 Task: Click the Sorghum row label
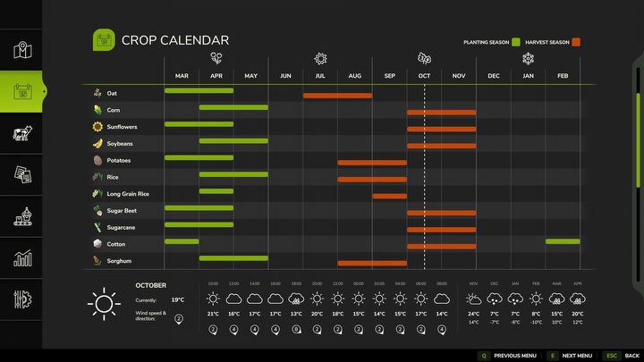pos(119,261)
